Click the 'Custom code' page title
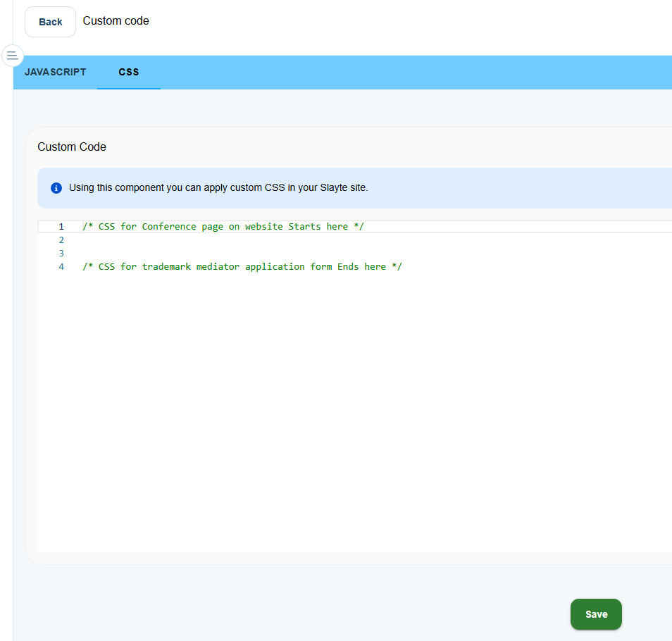 (x=116, y=21)
